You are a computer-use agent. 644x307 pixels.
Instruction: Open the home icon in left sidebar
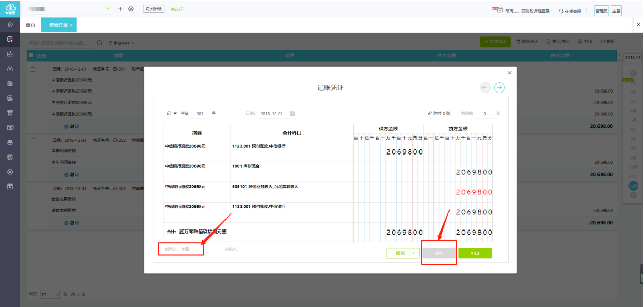[x=10, y=24]
